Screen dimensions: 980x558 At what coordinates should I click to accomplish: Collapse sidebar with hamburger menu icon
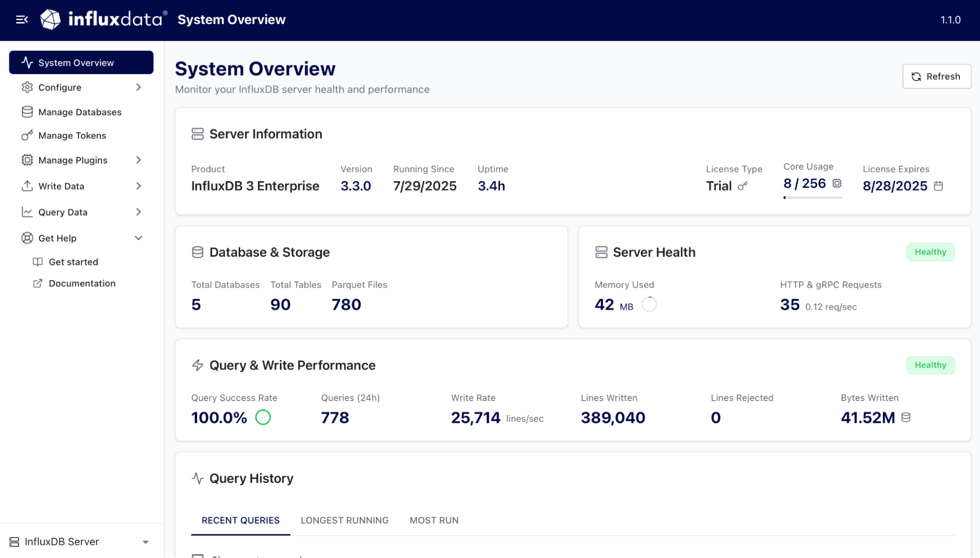(22, 20)
